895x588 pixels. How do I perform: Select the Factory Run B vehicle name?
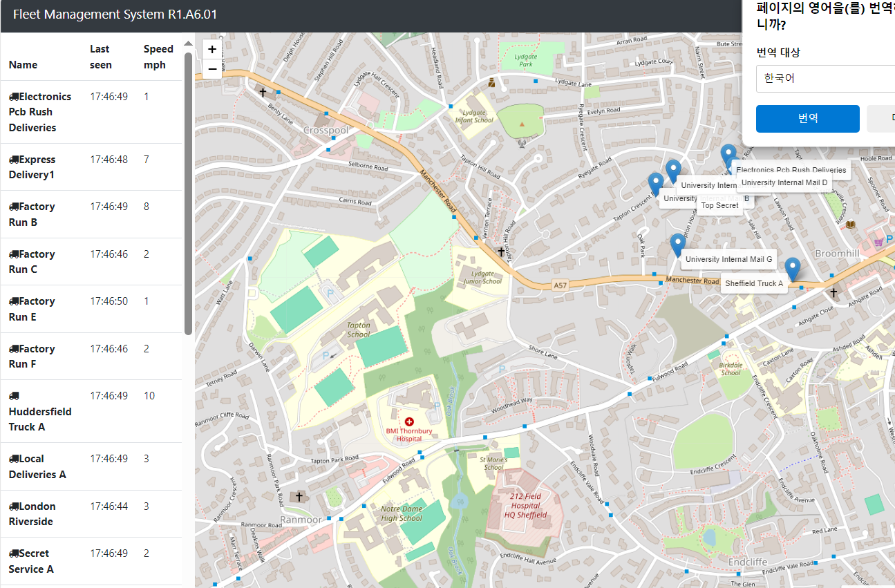[32, 214]
